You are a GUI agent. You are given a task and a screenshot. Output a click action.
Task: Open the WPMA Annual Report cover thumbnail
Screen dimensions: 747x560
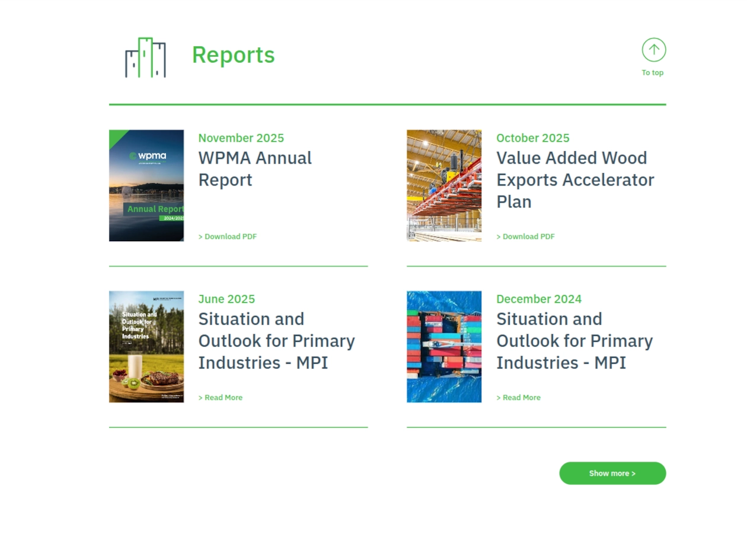146,185
